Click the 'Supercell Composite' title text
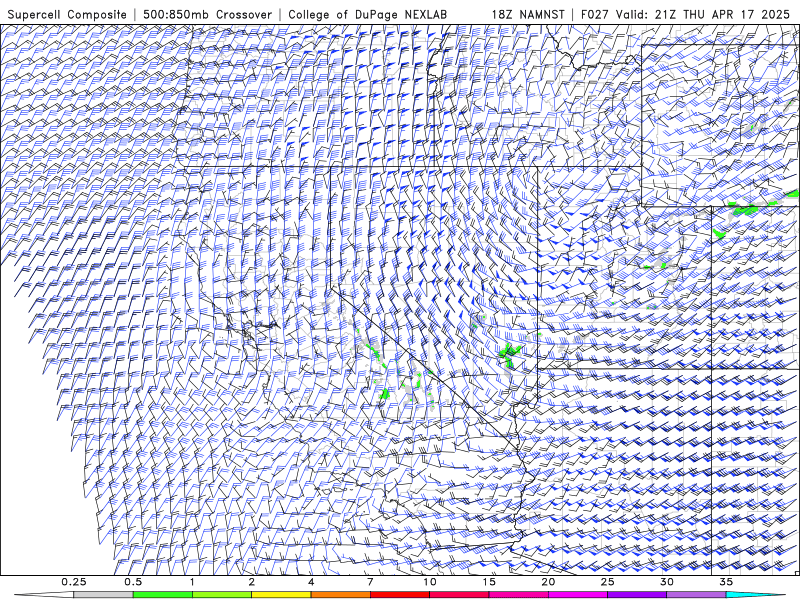Screen dimensions: 800x600 67,15
